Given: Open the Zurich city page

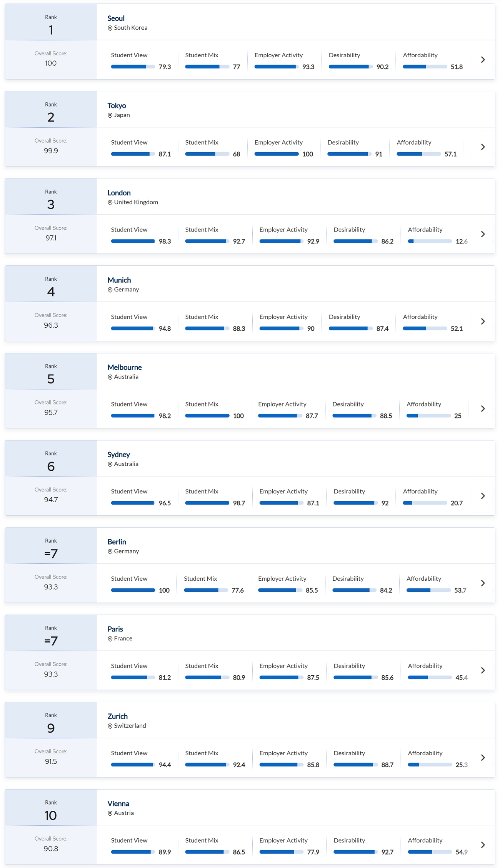Looking at the screenshot, I should pyautogui.click(x=117, y=716).
